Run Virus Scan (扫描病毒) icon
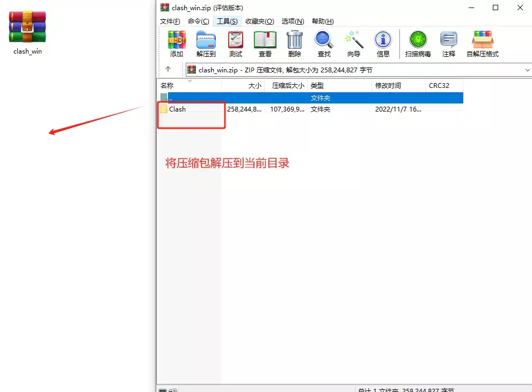 (x=418, y=44)
